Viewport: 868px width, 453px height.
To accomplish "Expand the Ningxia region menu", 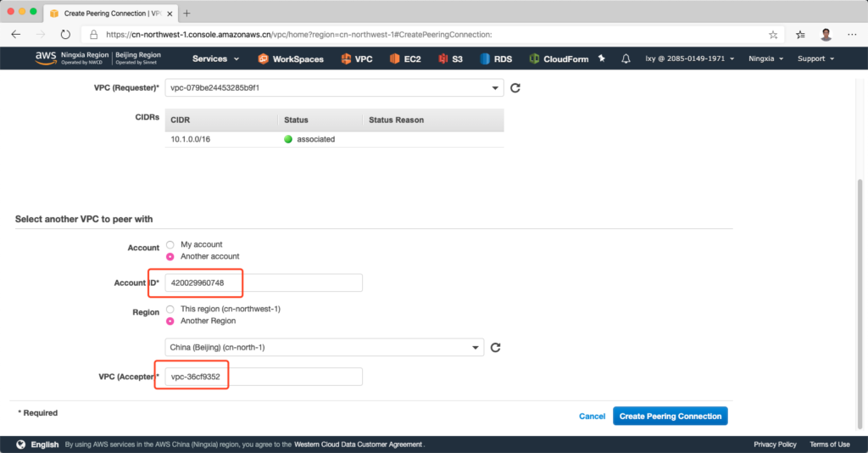I will [765, 59].
